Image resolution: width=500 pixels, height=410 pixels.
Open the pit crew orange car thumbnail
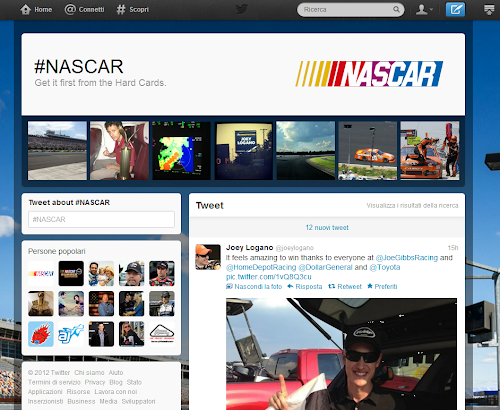tap(430, 151)
